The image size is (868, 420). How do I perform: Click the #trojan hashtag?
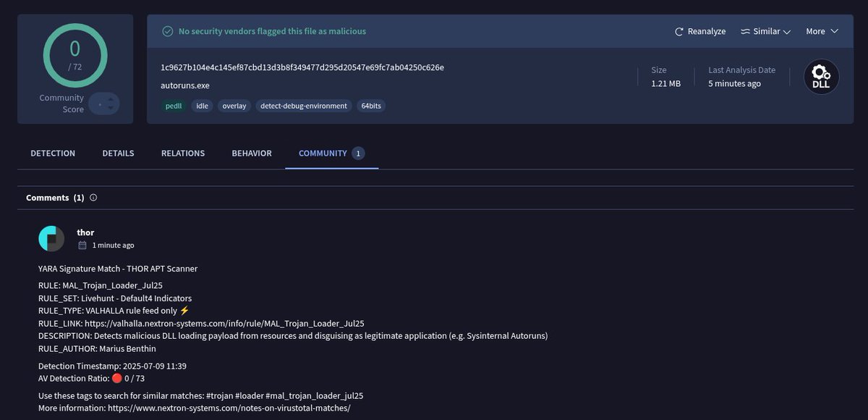(x=221, y=396)
